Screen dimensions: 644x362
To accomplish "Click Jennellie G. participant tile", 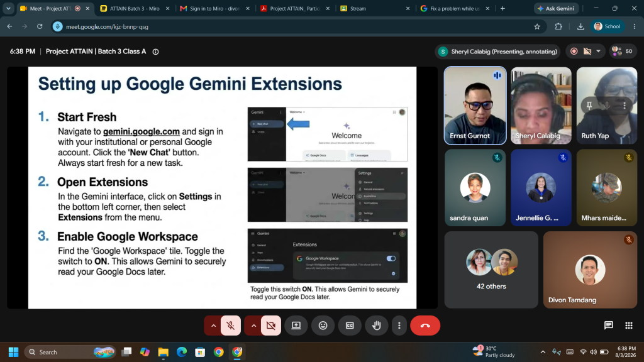I will (x=541, y=187).
